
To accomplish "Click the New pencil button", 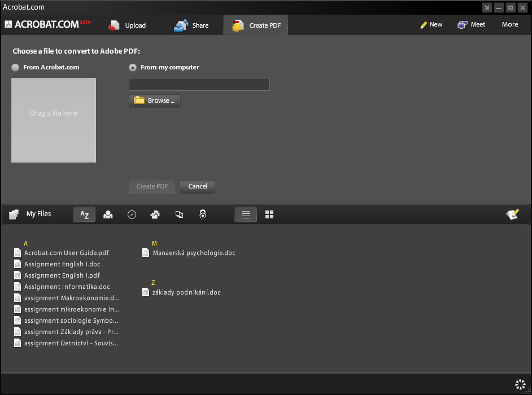I will pyautogui.click(x=431, y=24).
